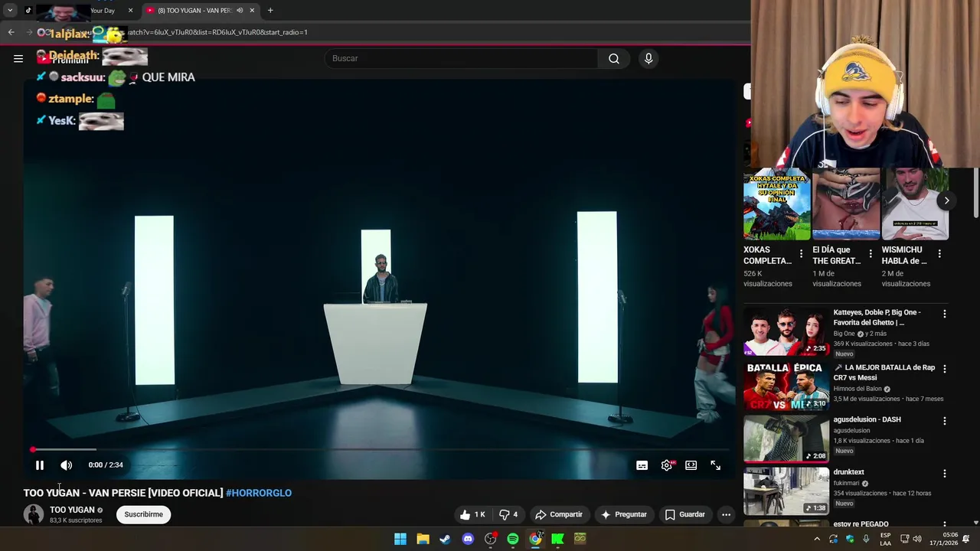Open the TOO YUGAN channel avatar

coord(34,514)
